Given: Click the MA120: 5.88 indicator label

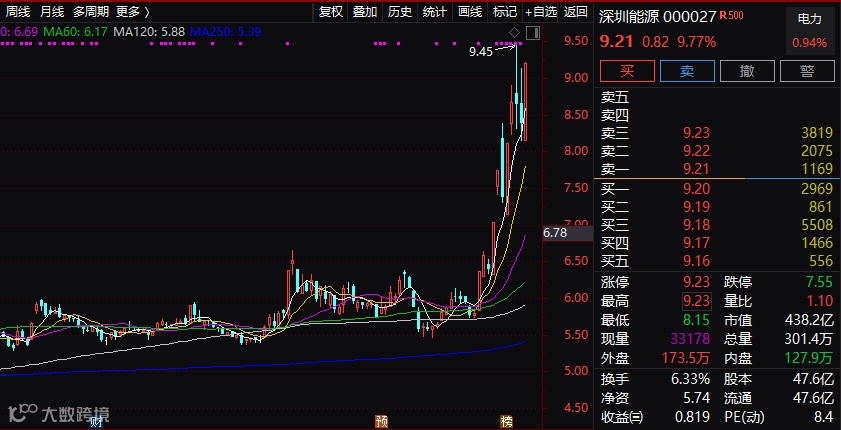Looking at the screenshot, I should point(149,32).
